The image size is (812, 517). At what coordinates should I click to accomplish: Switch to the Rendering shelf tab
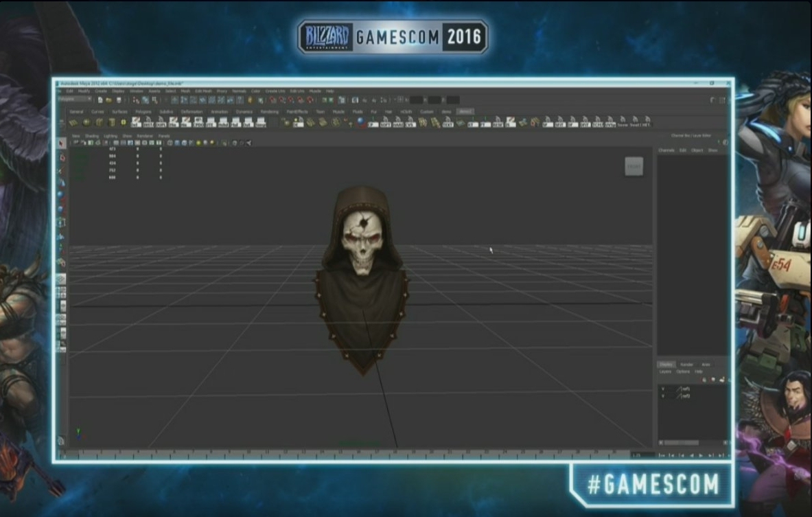coord(269,111)
